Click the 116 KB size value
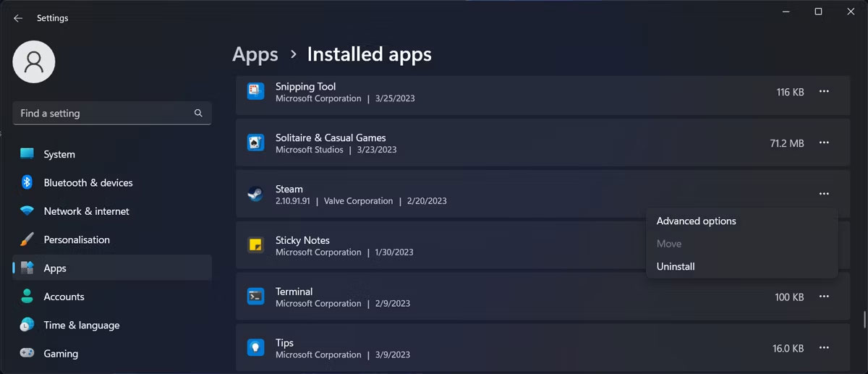This screenshot has width=868, height=374. pos(790,92)
